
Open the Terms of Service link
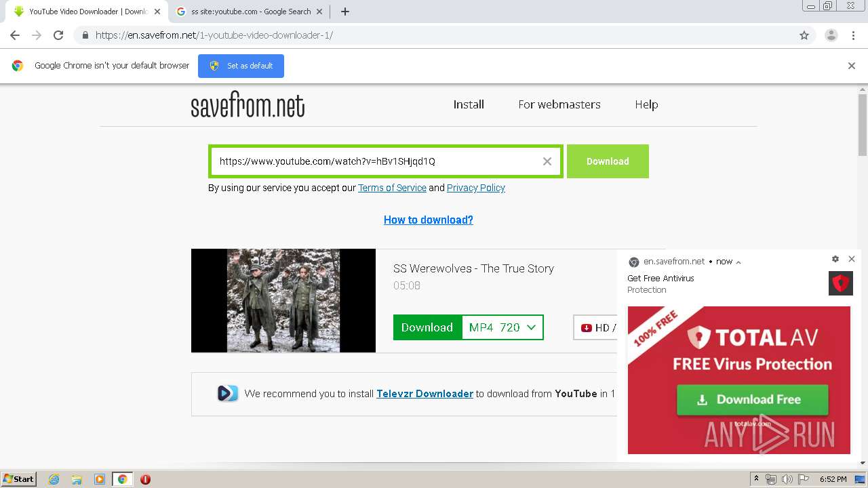click(x=392, y=188)
